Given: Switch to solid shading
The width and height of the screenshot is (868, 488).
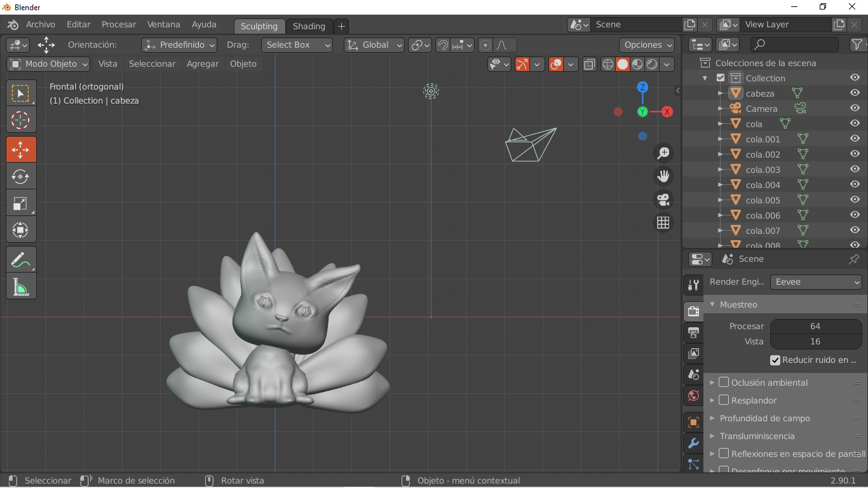Looking at the screenshot, I should pos(623,64).
